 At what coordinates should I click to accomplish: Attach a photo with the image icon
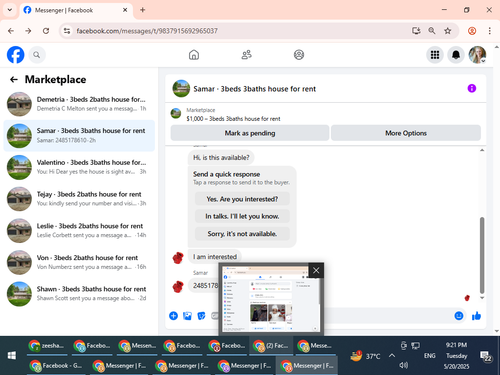point(187,316)
